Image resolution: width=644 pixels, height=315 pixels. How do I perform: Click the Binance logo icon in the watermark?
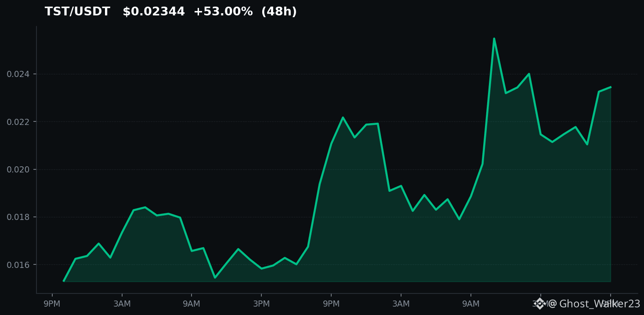pos(540,304)
